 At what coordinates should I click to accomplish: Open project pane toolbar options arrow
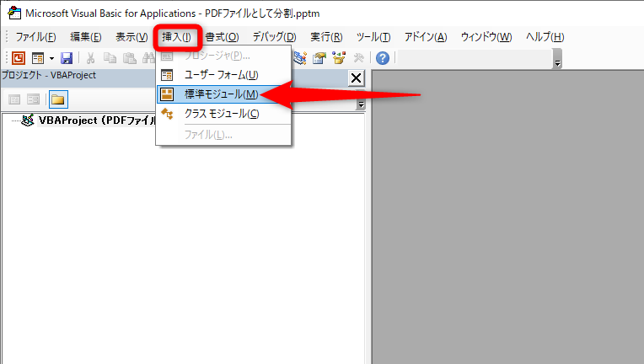pyautogui.click(x=361, y=100)
